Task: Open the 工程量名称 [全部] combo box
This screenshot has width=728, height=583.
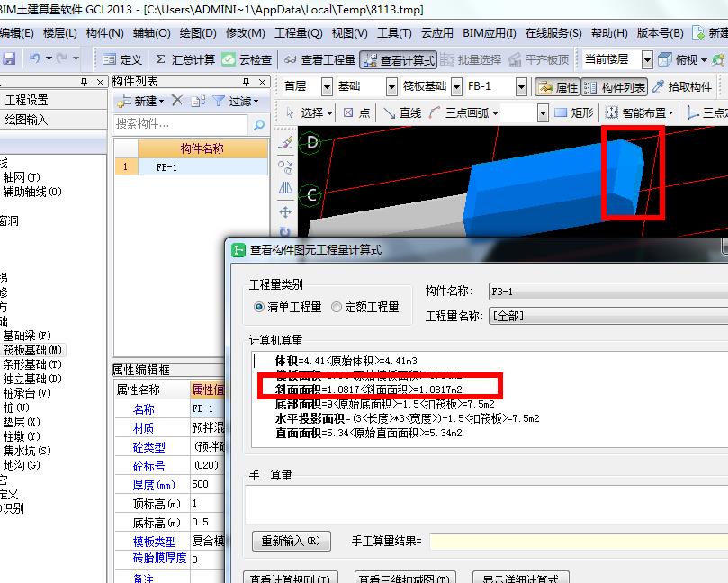Action: (608, 316)
